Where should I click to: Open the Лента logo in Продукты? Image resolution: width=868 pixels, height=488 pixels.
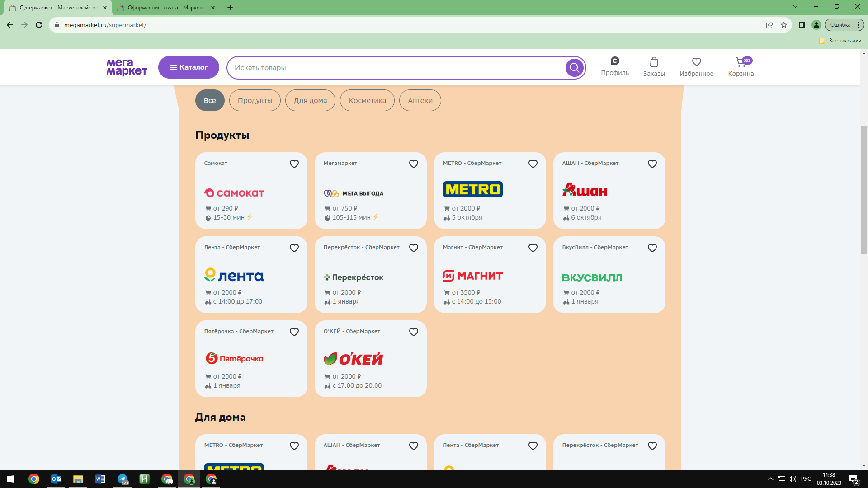point(234,275)
